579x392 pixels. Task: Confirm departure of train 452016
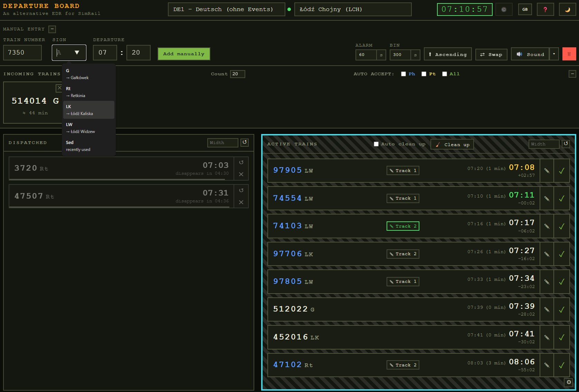(x=562, y=337)
